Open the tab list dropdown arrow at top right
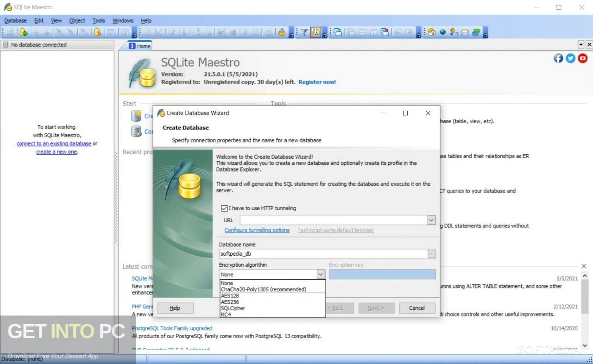This screenshot has height=364, width=593. (x=581, y=44)
